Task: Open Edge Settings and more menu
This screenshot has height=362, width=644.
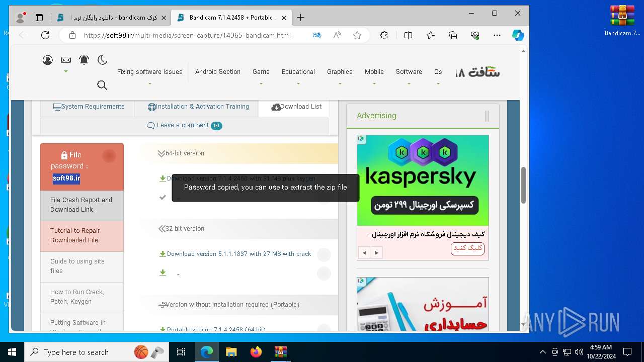Action: [497, 35]
